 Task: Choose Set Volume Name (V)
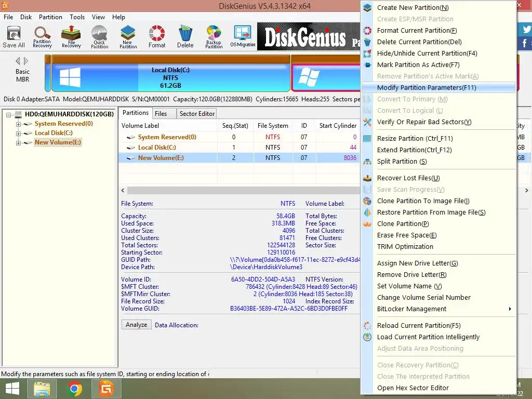click(438, 286)
